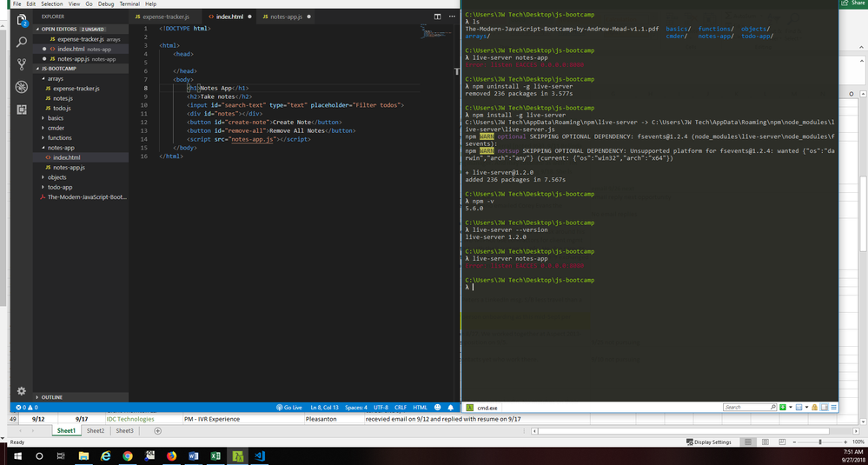Select the cmd.exe tab in Cmder
868x465 pixels.
(481, 408)
